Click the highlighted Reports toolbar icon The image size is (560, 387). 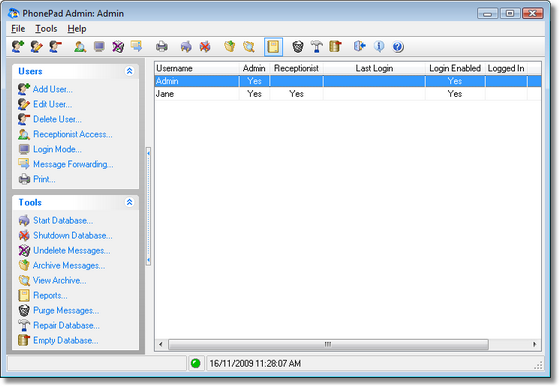pos(273,47)
